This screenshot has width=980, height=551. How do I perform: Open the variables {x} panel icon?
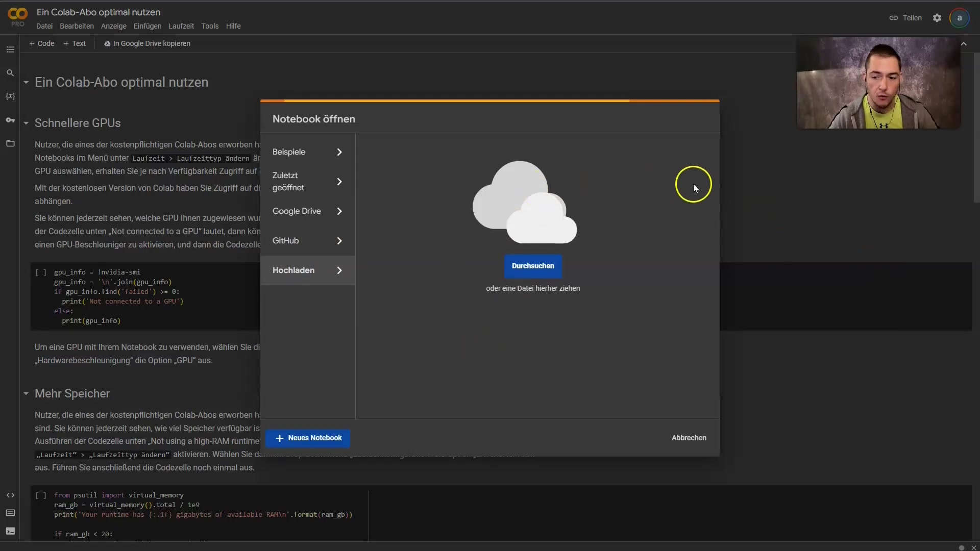pyautogui.click(x=10, y=96)
